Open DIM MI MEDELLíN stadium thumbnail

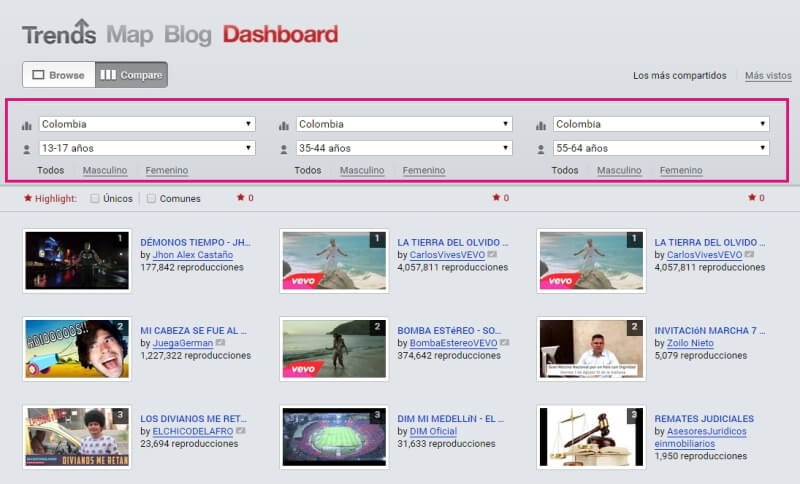pyautogui.click(x=334, y=437)
